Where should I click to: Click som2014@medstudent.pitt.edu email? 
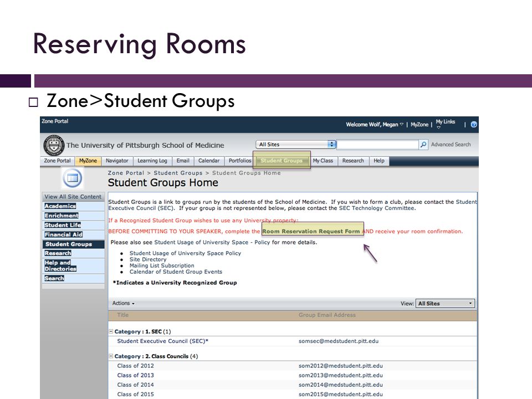341,385
